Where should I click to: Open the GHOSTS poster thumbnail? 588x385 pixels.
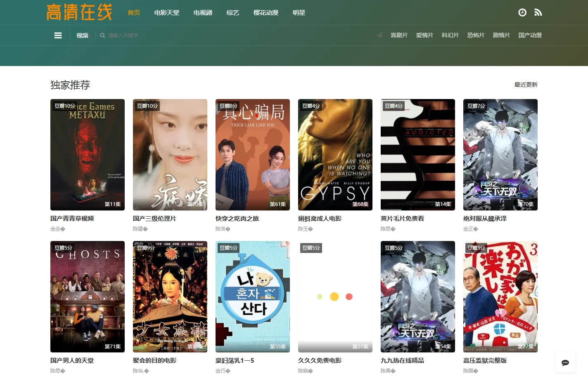pyautogui.click(x=88, y=297)
